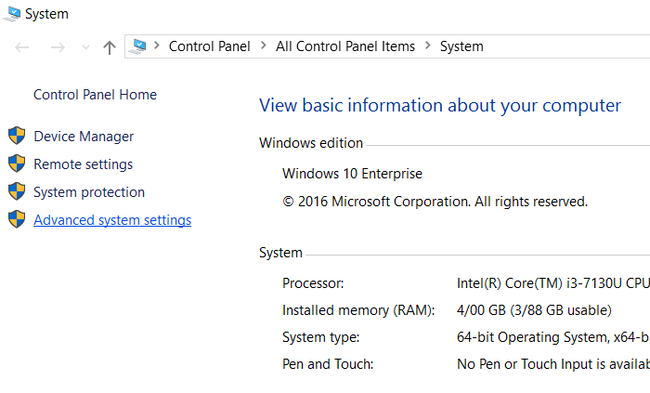Open the recent locations dropdown arrow
The image size is (650, 393).
[x=85, y=47]
